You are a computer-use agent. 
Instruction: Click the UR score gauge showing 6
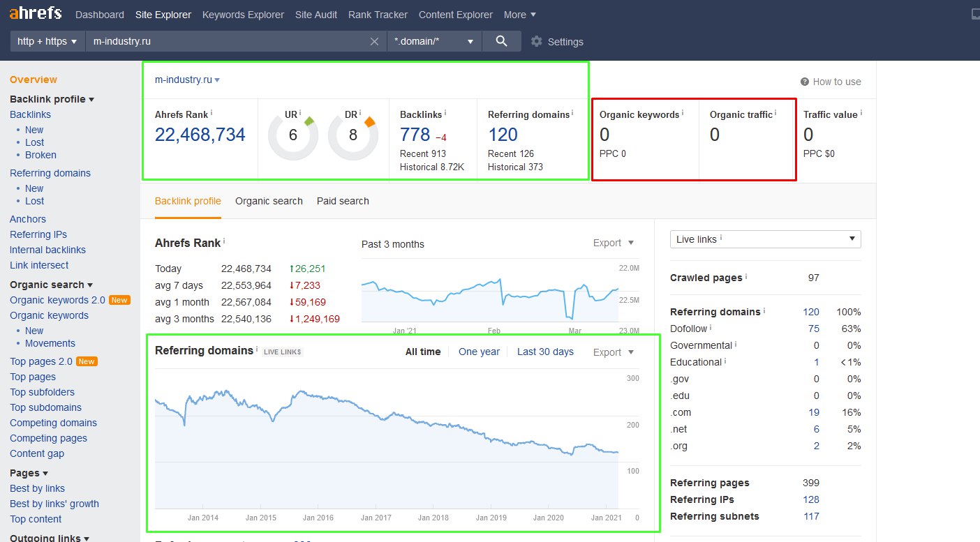tap(293, 135)
